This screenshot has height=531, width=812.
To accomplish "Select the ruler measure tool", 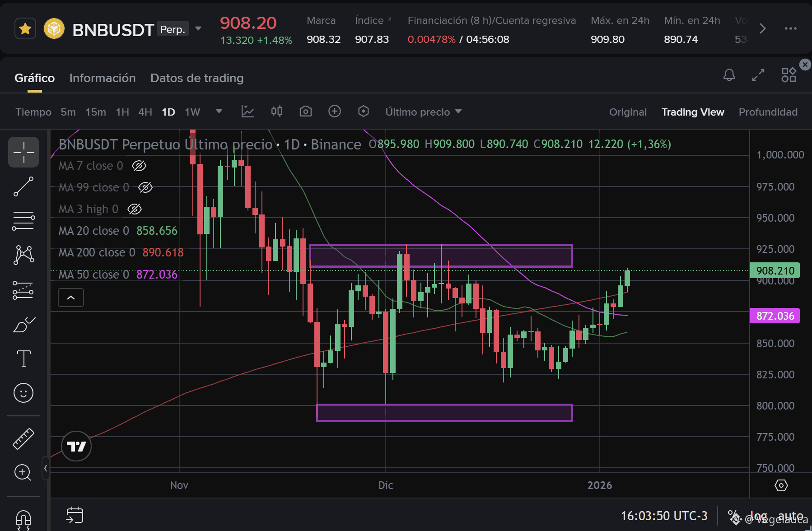I will tap(23, 439).
